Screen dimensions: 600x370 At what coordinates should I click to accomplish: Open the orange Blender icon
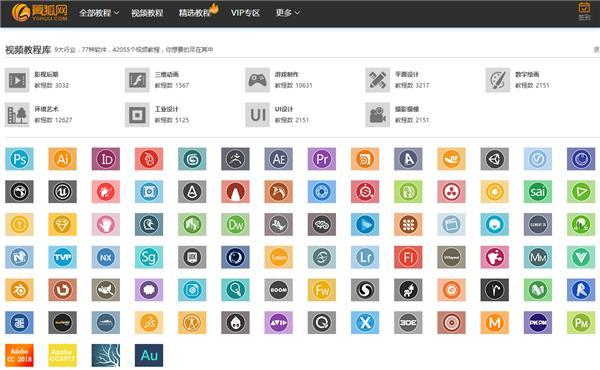[x=19, y=290]
